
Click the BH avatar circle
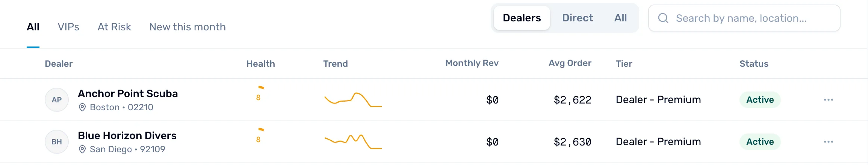pyautogui.click(x=57, y=142)
